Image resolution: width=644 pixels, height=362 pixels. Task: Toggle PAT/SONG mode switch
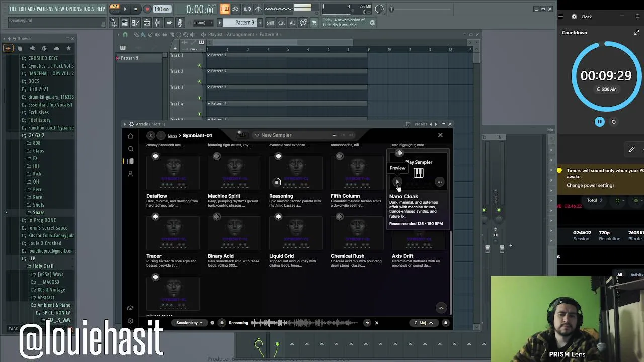[114, 9]
